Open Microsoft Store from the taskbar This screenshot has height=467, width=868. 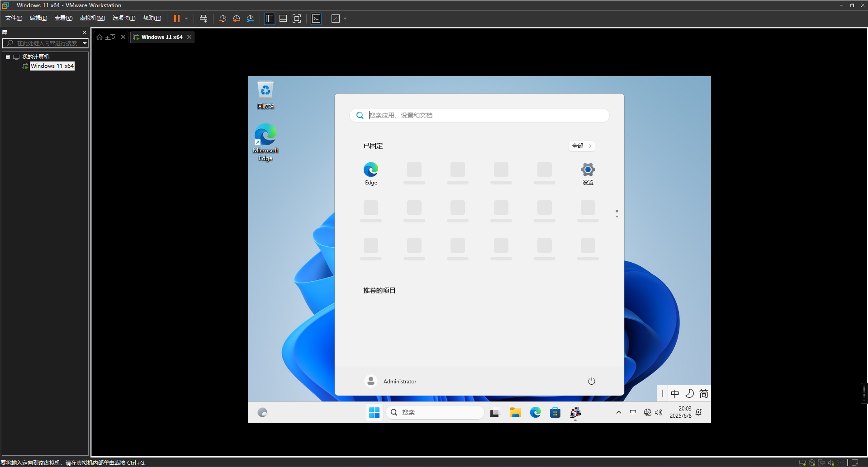tap(555, 412)
